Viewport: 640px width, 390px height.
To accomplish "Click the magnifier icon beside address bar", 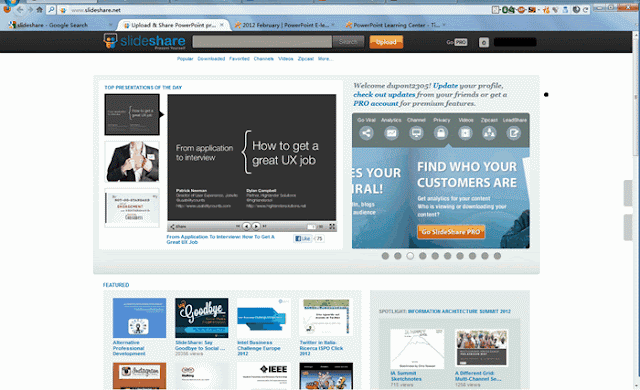I will coord(51,10).
